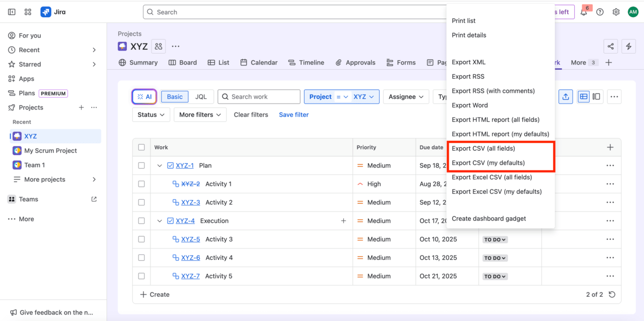This screenshot has height=321, width=644.
Task: Switch to split view layout icon
Action: [597, 97]
